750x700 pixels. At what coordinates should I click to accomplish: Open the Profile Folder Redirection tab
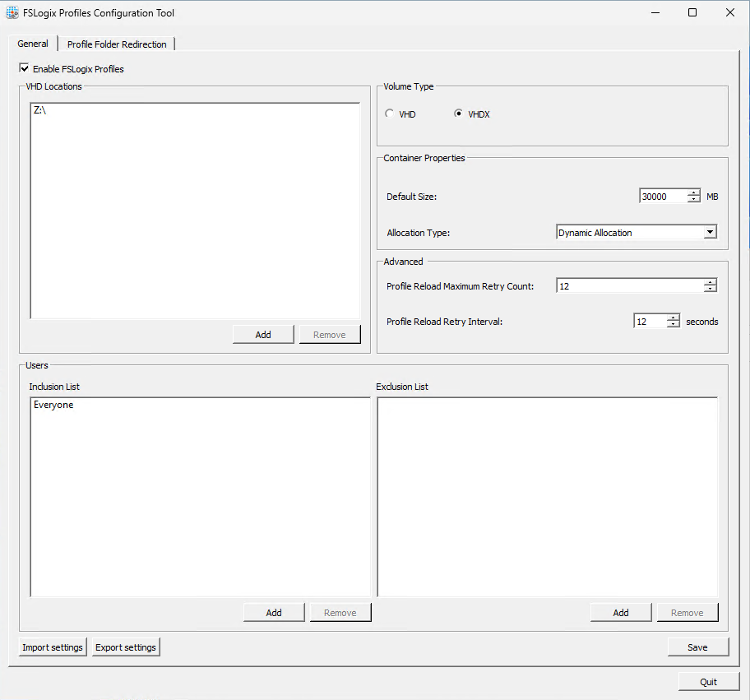point(117,44)
